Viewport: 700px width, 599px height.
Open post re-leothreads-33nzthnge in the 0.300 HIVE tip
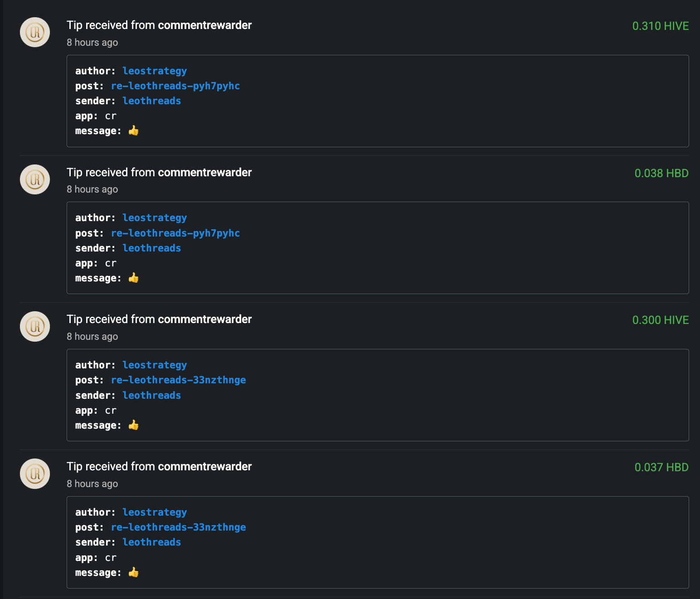[x=179, y=380]
